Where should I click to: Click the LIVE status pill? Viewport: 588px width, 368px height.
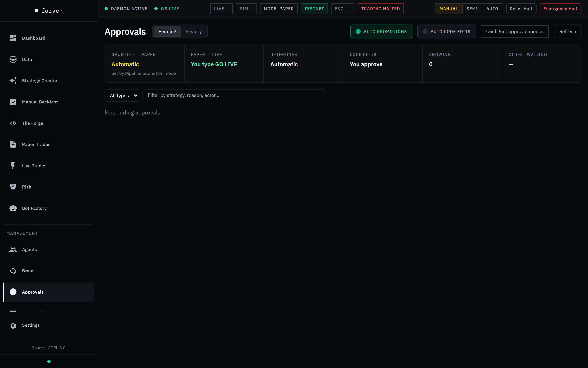coord(221,9)
